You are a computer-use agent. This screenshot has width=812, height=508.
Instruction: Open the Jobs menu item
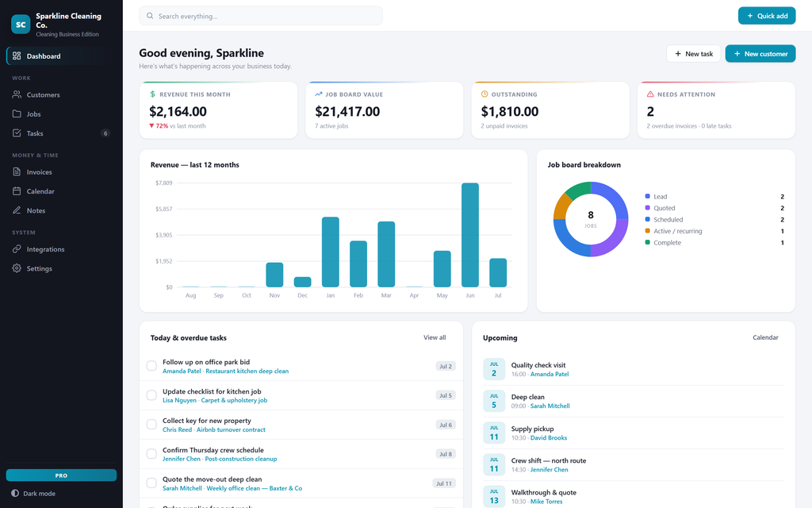point(61,114)
